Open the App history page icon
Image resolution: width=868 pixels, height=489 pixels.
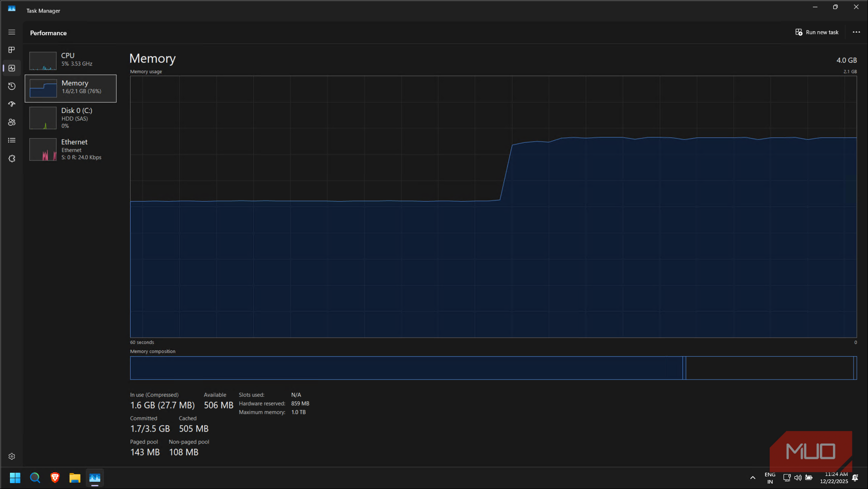(x=12, y=86)
